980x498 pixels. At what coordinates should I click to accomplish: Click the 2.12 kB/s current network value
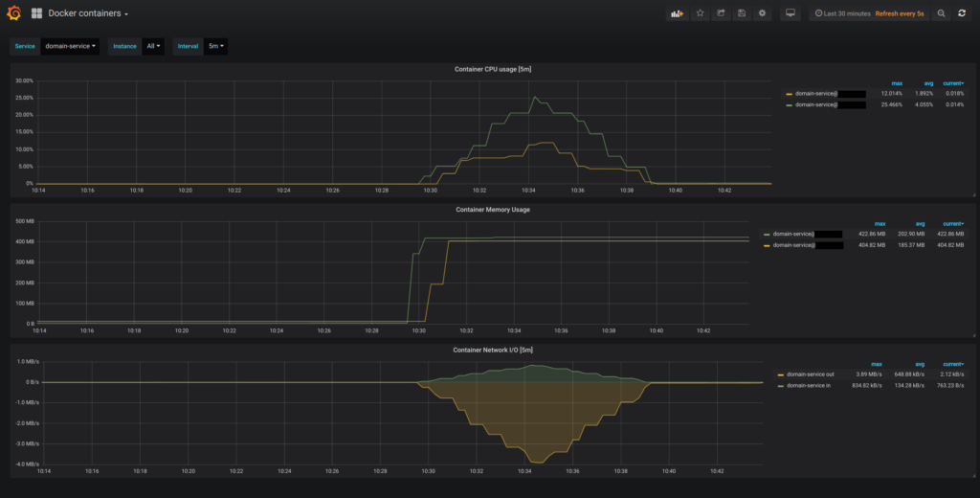[x=953, y=374]
